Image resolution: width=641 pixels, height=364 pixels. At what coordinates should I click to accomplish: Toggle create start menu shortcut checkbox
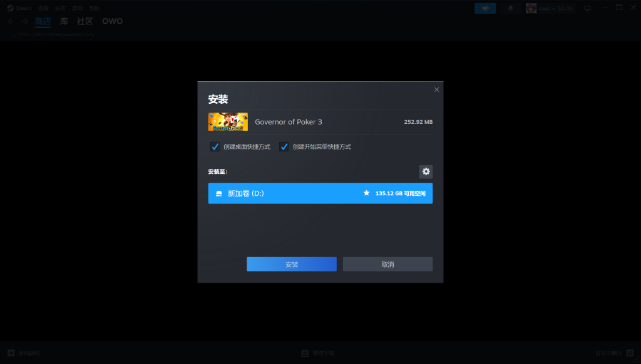click(x=284, y=146)
